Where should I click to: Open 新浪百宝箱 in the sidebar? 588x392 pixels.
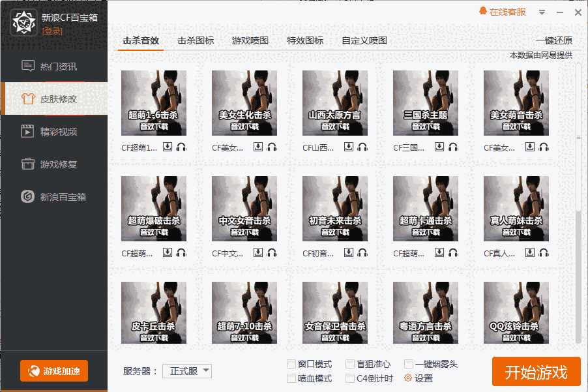tap(54, 196)
